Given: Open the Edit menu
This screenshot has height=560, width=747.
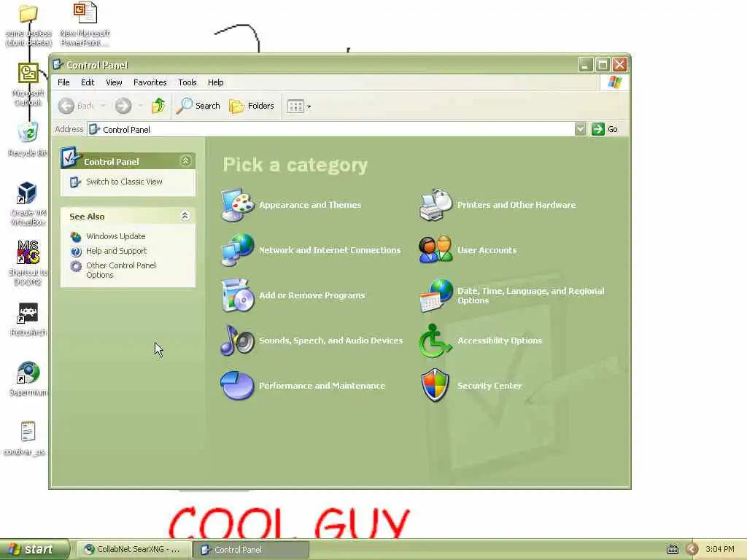Looking at the screenshot, I should coord(88,82).
